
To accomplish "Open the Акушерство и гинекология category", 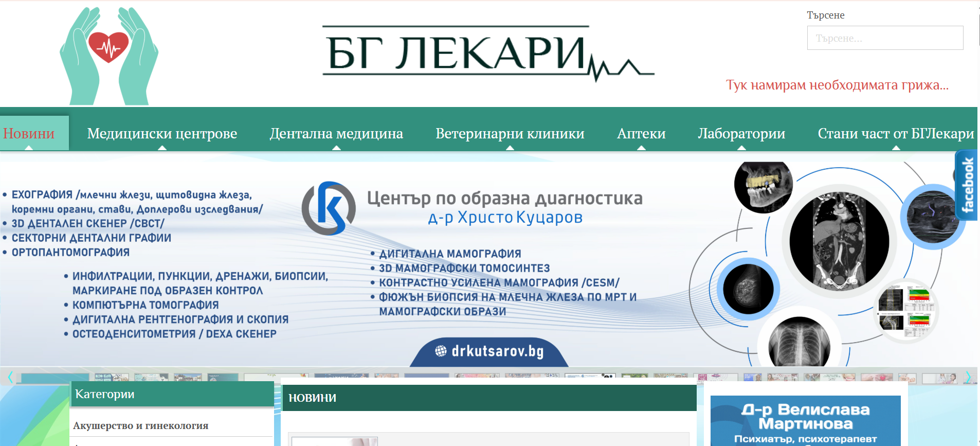I will (140, 425).
